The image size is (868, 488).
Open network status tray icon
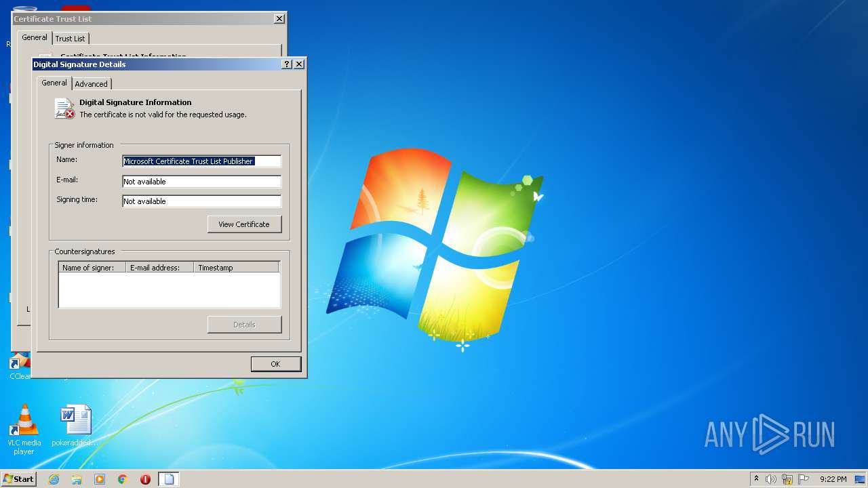click(x=787, y=479)
